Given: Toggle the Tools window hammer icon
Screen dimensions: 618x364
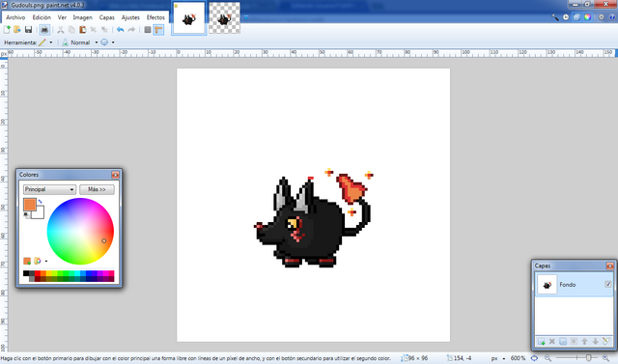Looking at the screenshot, I should 555,17.
